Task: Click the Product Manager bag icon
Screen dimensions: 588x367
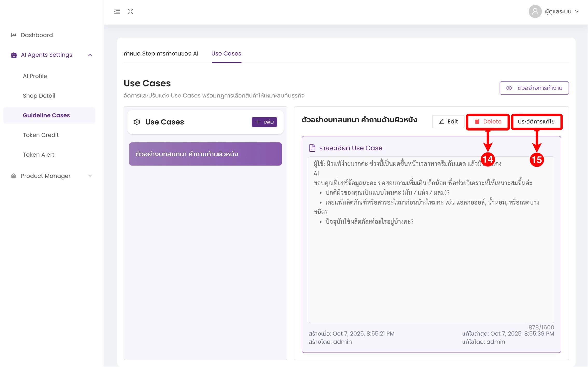Action: [13, 176]
